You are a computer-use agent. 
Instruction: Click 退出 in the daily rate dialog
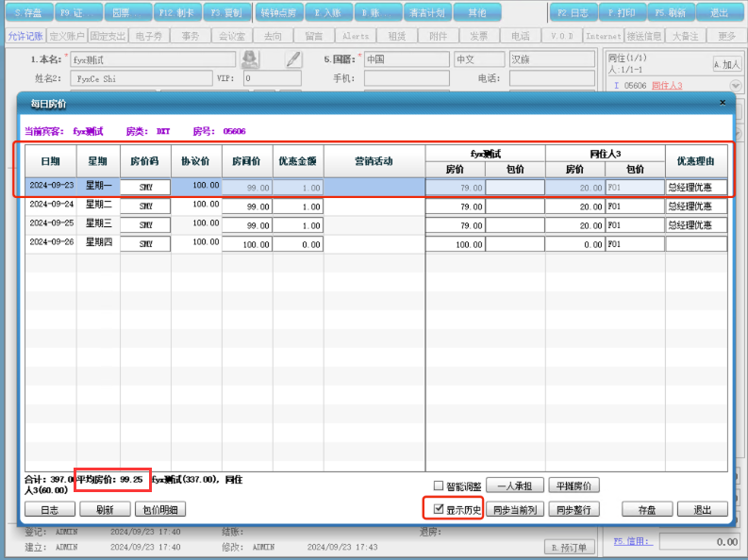coord(702,509)
